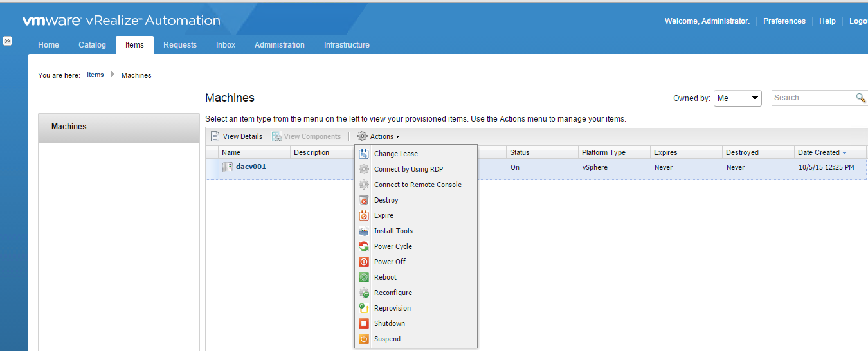Sort by Date Created column arrow
The height and width of the screenshot is (351, 868).
click(844, 152)
